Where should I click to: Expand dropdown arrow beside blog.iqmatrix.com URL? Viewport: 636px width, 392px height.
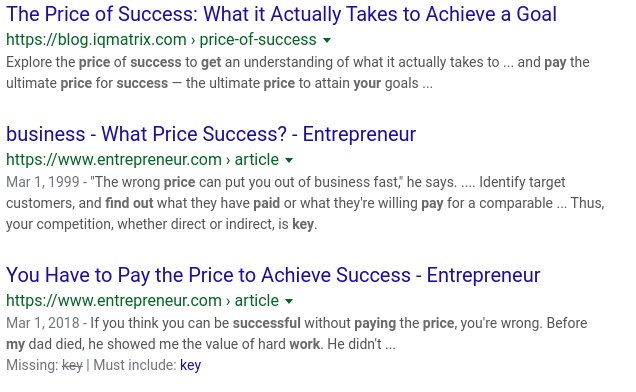tap(327, 40)
